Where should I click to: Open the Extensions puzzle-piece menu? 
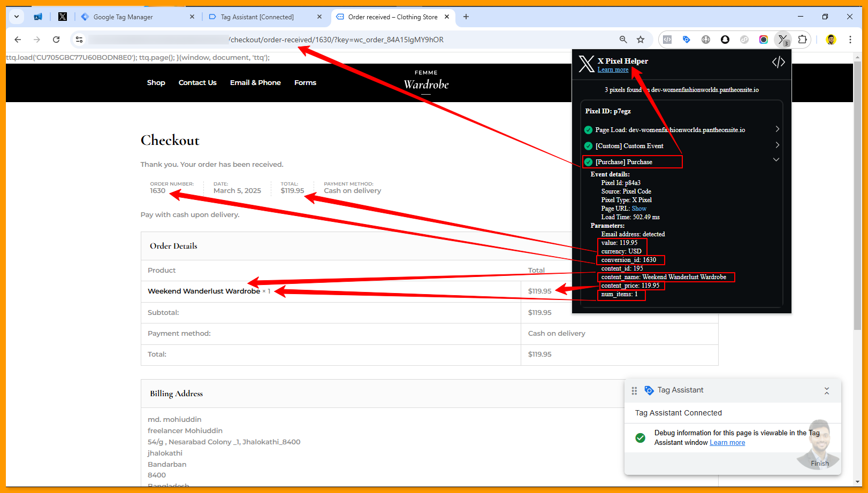[802, 40]
